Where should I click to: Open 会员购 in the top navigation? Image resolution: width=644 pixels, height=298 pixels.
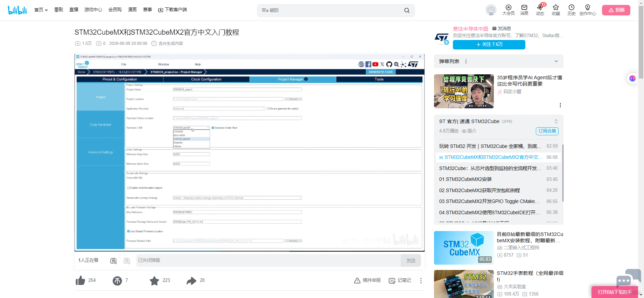click(x=115, y=10)
